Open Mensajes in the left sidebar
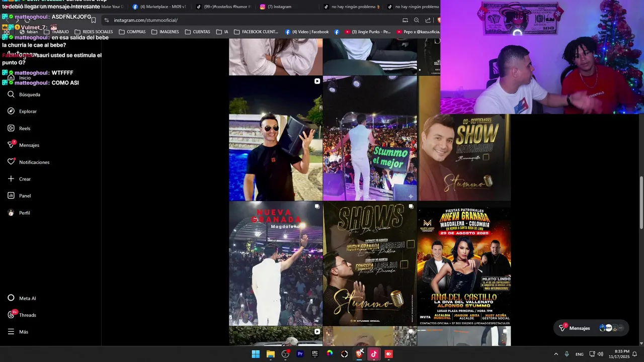Screen dimensions: 644x362 23,145
